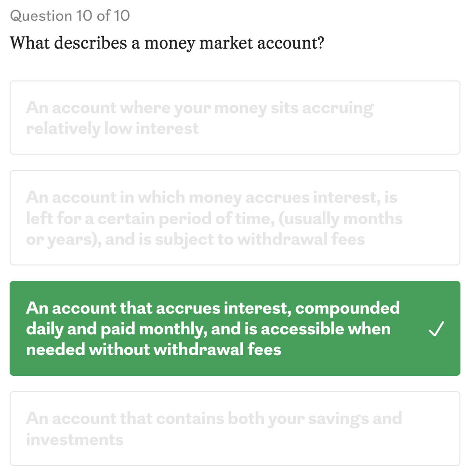Click the first greyed-out answer card
The height and width of the screenshot is (476, 472).
235,118
